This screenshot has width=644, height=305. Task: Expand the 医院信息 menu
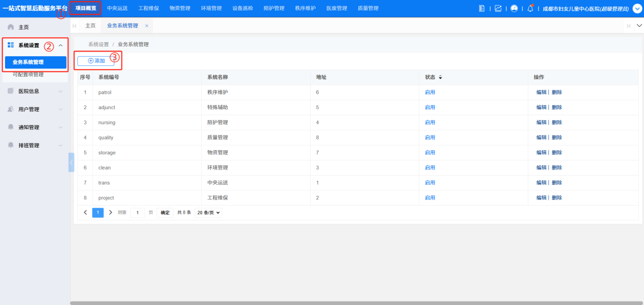point(61,91)
